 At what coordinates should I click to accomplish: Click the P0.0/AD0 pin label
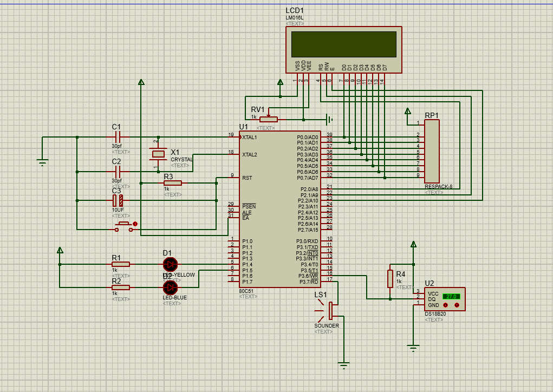tap(308, 137)
